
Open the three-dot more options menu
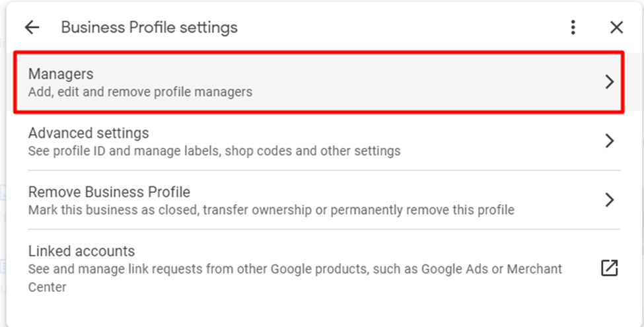[573, 28]
